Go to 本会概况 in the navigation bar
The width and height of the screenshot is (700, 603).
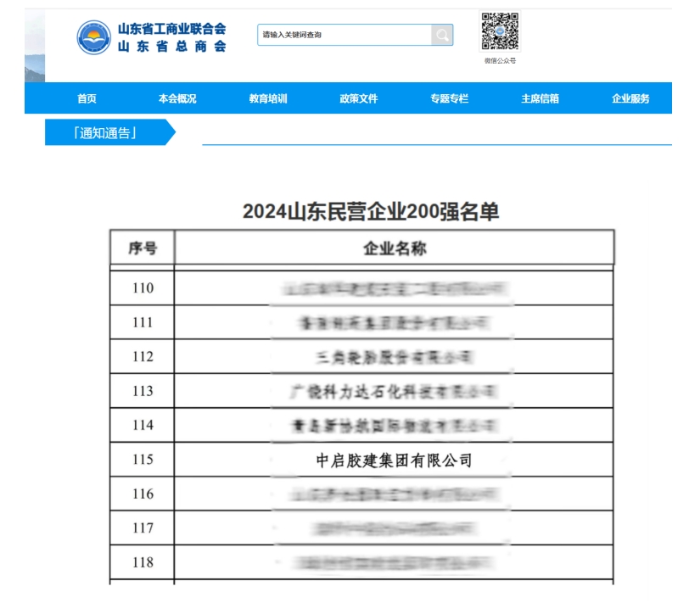tap(177, 98)
